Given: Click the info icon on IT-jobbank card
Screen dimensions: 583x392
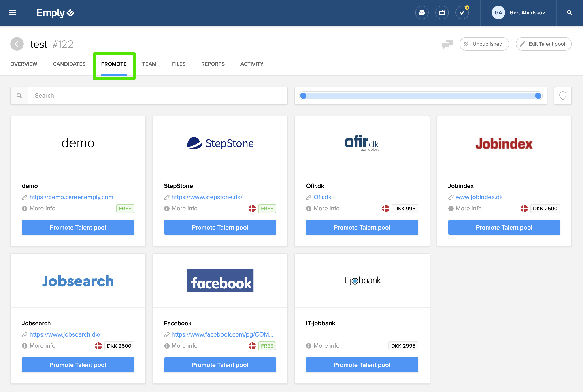Looking at the screenshot, I should tap(309, 346).
